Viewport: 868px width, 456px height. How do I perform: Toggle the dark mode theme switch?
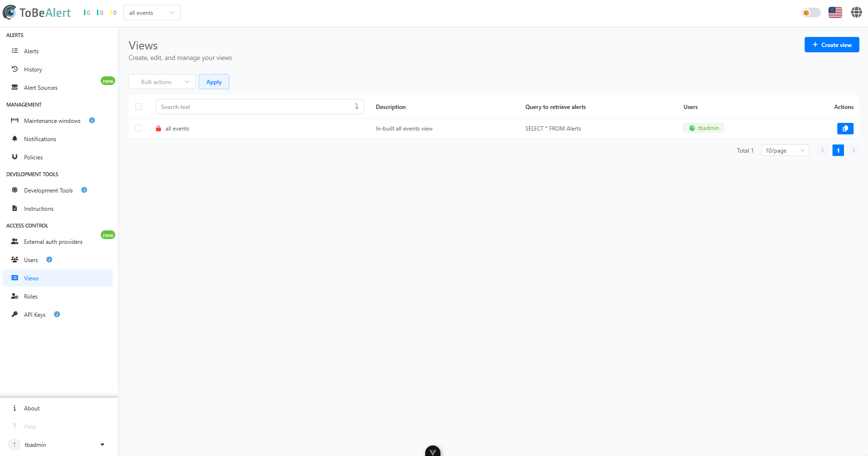coord(811,12)
